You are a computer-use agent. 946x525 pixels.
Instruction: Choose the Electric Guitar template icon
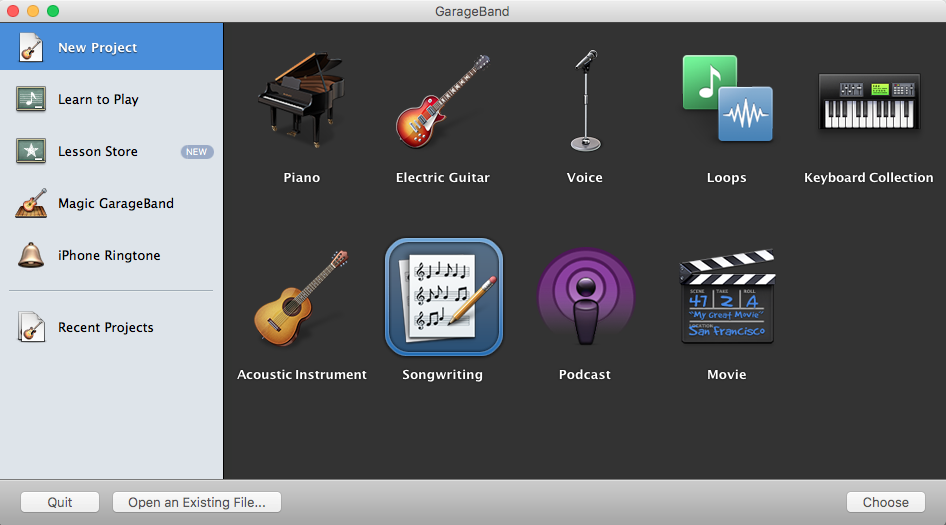443,101
